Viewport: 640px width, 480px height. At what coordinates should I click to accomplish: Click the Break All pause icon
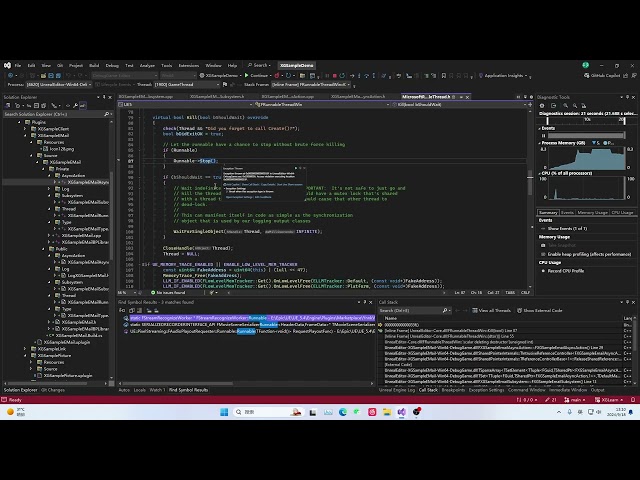(327, 76)
